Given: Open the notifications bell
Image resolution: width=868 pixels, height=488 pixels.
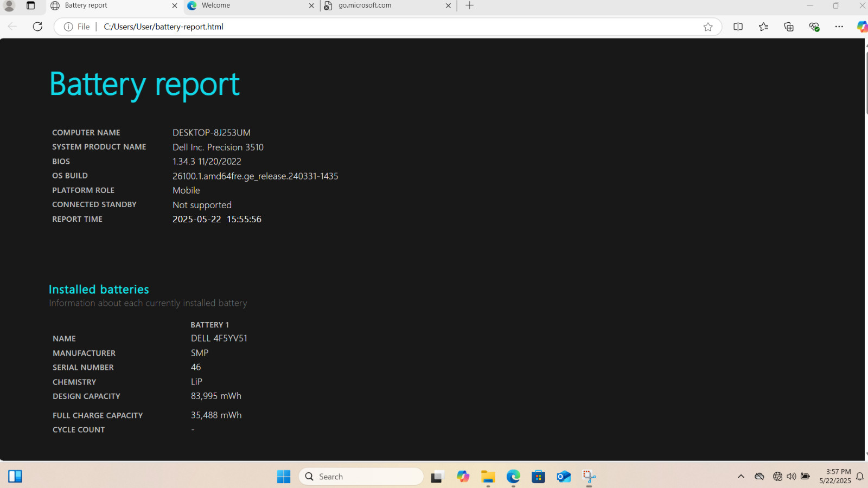Looking at the screenshot, I should click(x=860, y=476).
